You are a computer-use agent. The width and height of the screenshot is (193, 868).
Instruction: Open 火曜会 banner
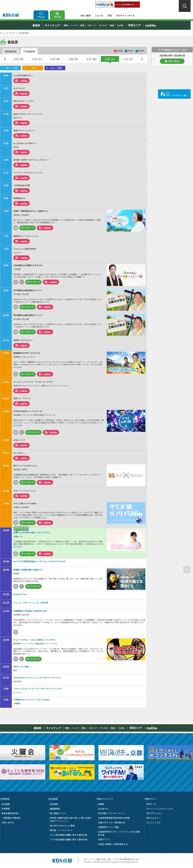click(x=23, y=752)
